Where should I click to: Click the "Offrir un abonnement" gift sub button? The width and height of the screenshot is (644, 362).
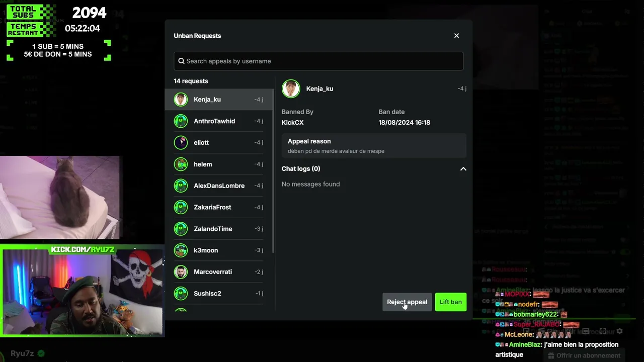[x=584, y=356]
